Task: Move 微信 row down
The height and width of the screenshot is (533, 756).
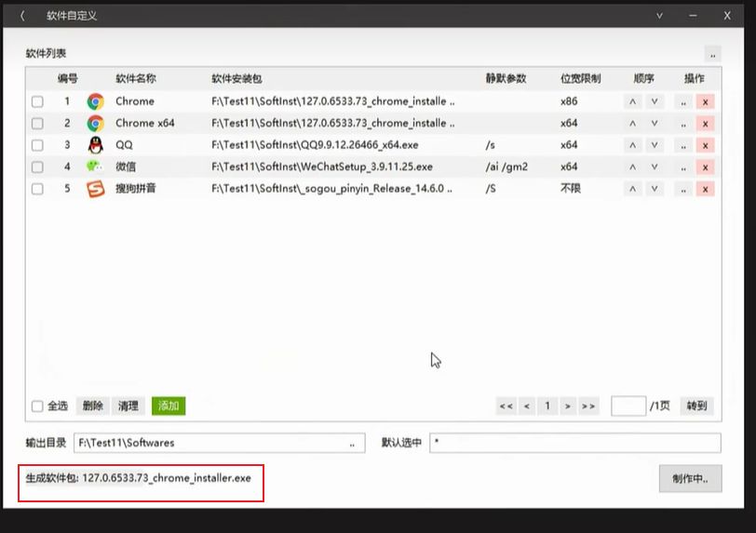Action: (655, 167)
